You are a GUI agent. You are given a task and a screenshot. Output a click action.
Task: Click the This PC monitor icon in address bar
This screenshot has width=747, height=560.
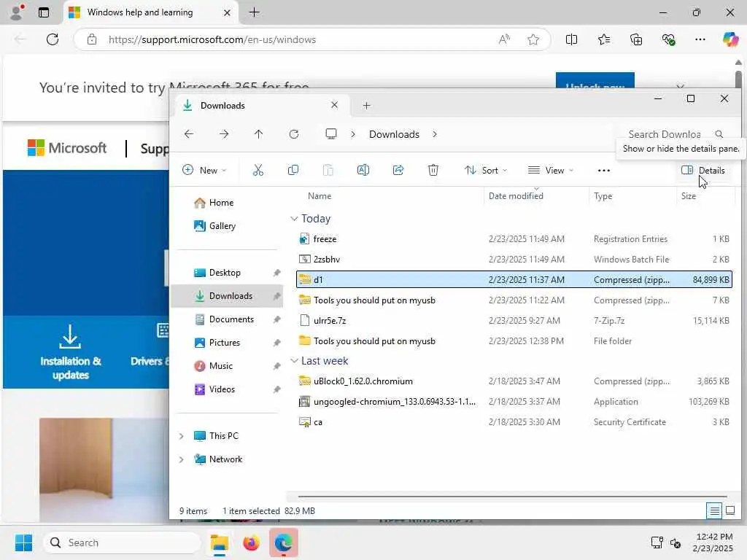[331, 134]
